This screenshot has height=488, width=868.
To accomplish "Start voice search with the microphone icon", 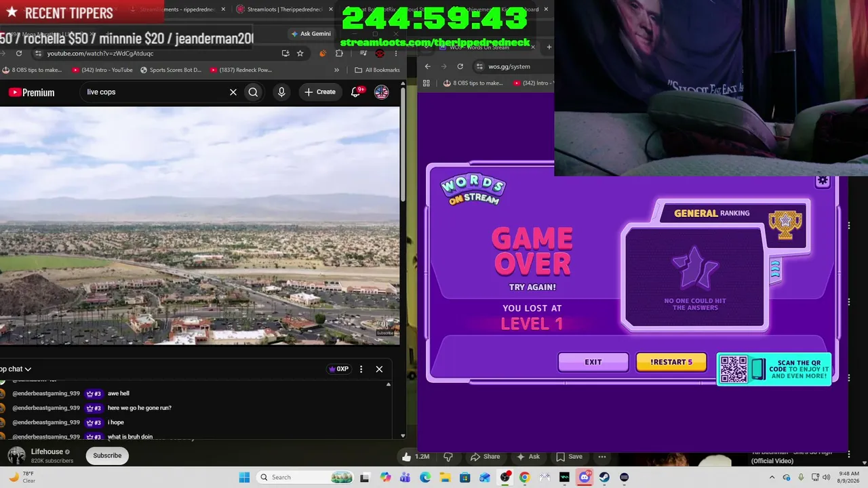I will coord(281,92).
